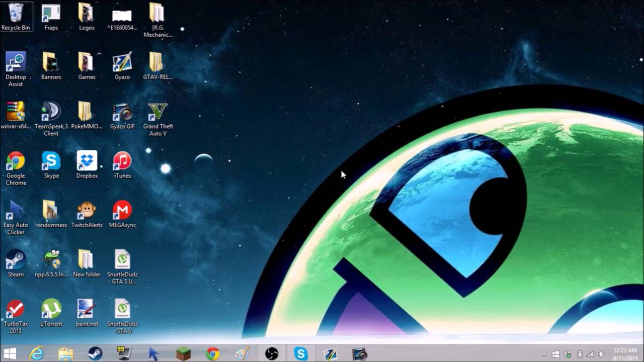This screenshot has width=644, height=362.
Task: Select TurboTax 2013 desktop shortcut
Action: point(16,316)
